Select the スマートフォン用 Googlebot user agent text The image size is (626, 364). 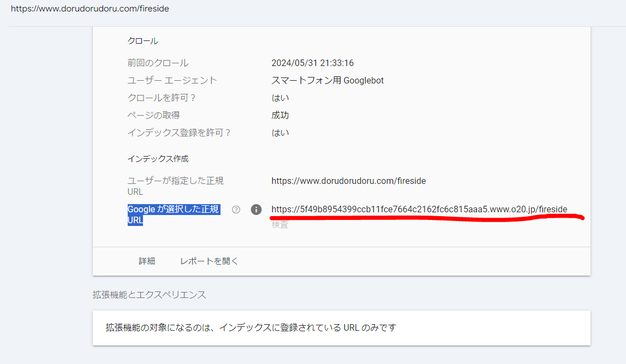click(x=327, y=80)
